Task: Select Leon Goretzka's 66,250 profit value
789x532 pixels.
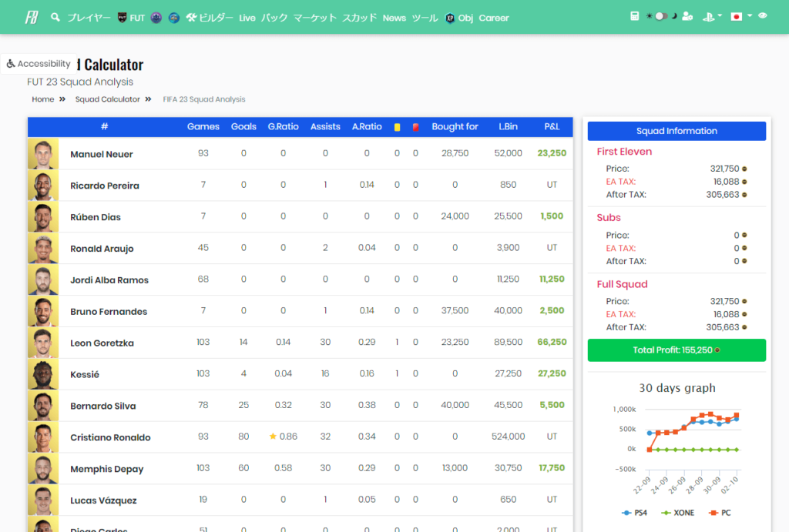Action: point(552,342)
